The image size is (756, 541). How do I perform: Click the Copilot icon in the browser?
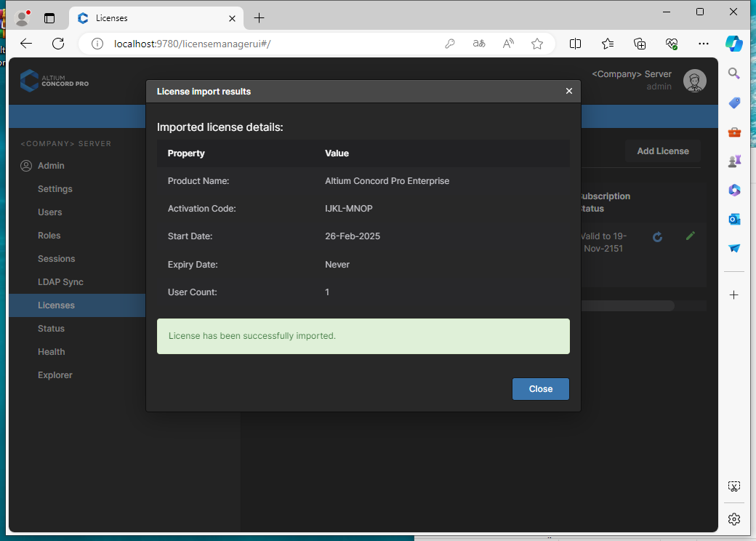734,44
